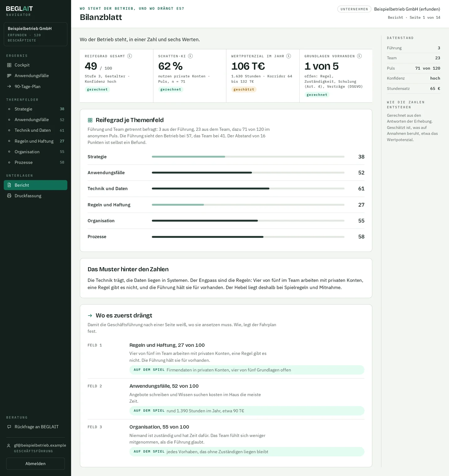Click the 90-Tage-Plan arrow icon
This screenshot has width=449, height=476.
[9, 86]
